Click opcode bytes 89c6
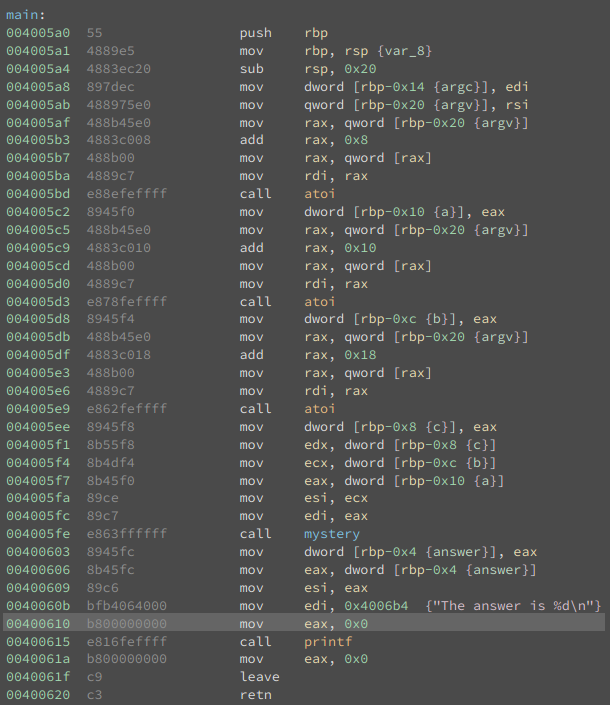 pyautogui.click(x=102, y=588)
